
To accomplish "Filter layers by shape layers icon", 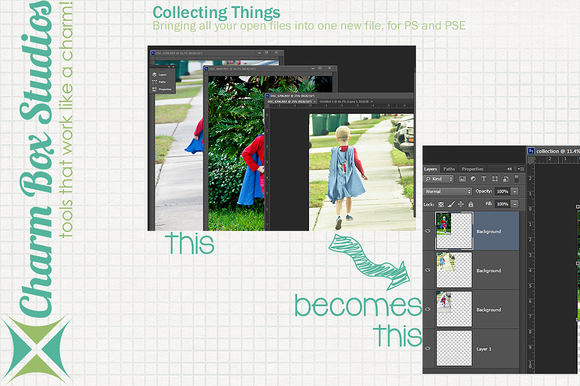I will pos(495,179).
